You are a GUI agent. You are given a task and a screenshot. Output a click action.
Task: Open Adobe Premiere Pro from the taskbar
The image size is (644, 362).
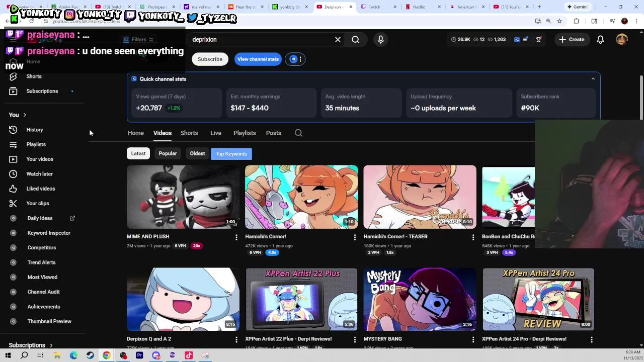tap(139, 355)
